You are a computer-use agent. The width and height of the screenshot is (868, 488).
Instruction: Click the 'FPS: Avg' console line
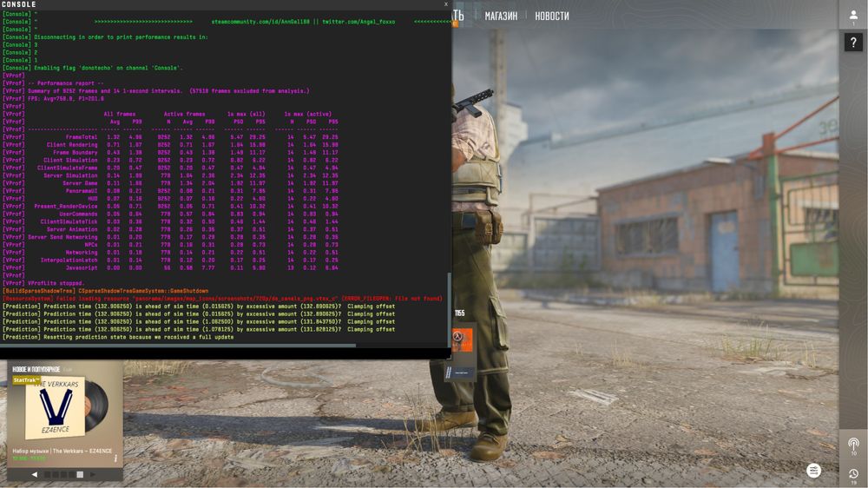[53, 99]
